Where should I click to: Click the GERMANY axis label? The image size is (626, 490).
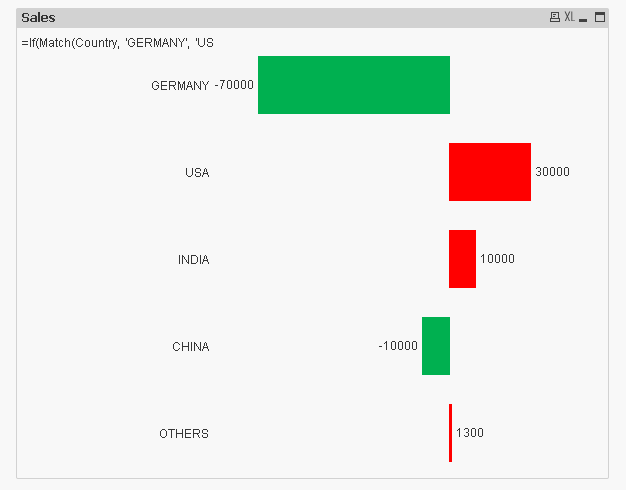tap(180, 86)
